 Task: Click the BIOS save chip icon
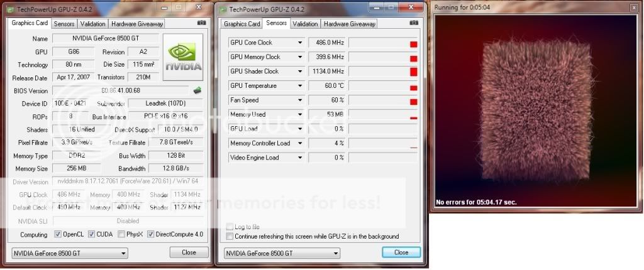[x=197, y=90]
